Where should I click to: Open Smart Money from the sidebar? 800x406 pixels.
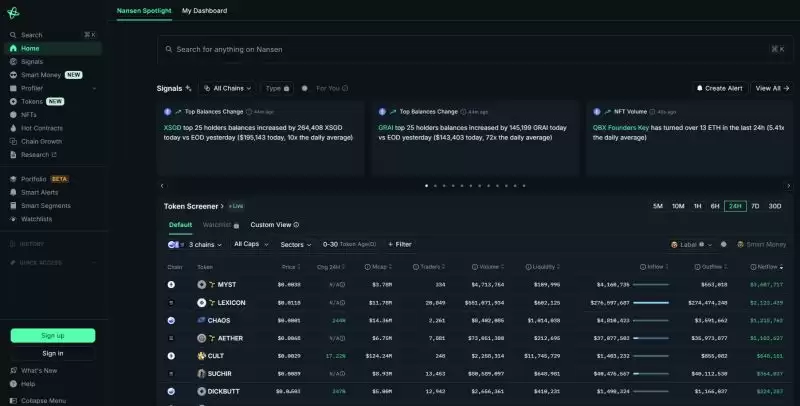(41, 75)
